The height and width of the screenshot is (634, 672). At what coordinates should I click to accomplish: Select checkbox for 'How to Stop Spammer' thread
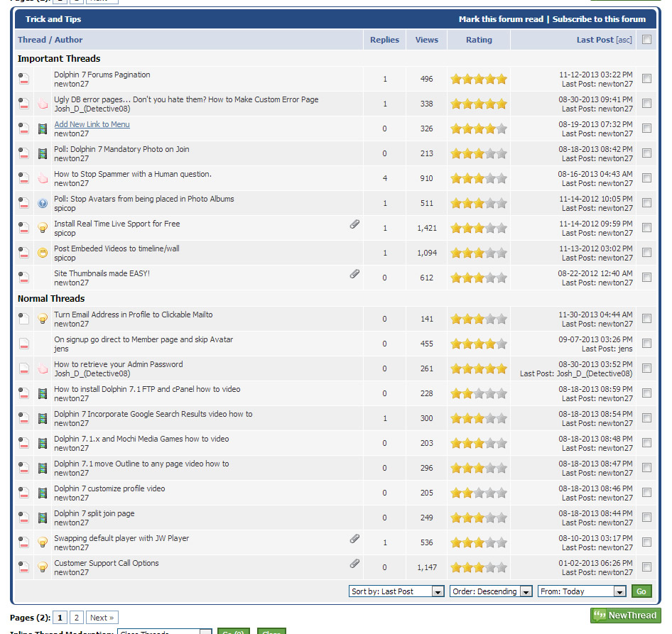tap(646, 177)
